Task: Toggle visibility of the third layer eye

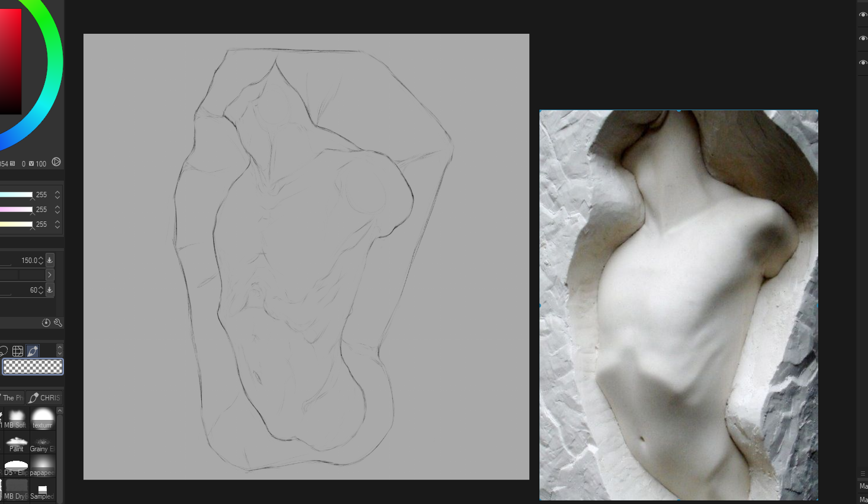Action: pyautogui.click(x=863, y=63)
